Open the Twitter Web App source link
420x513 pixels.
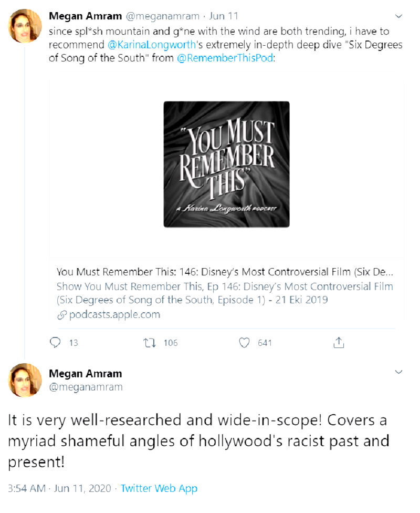159,488
